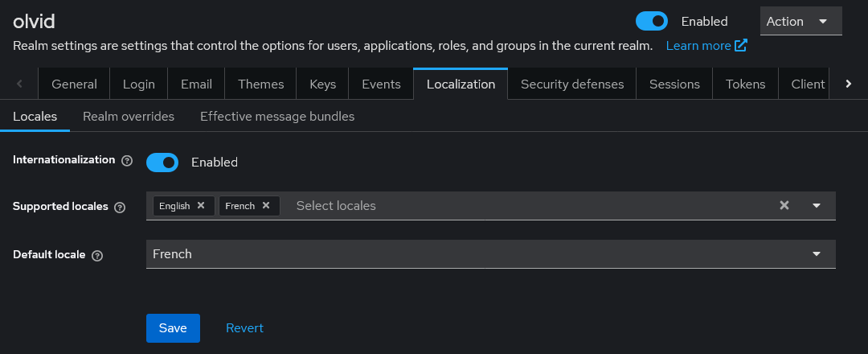Go to the Themes tab
The image size is (868, 354).
[261, 84]
